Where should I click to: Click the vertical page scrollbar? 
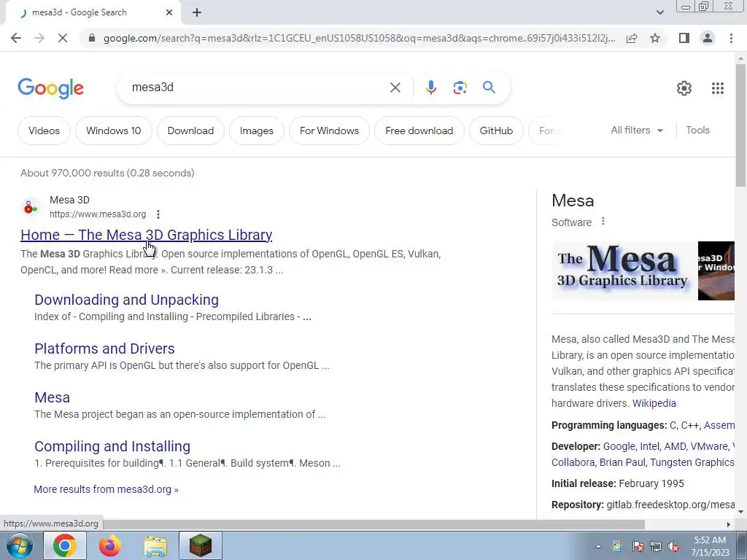(x=740, y=125)
